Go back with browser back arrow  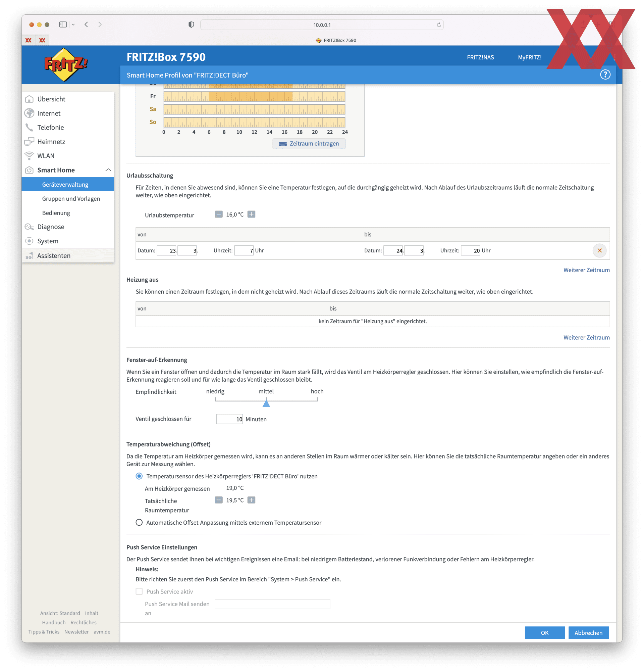86,25
